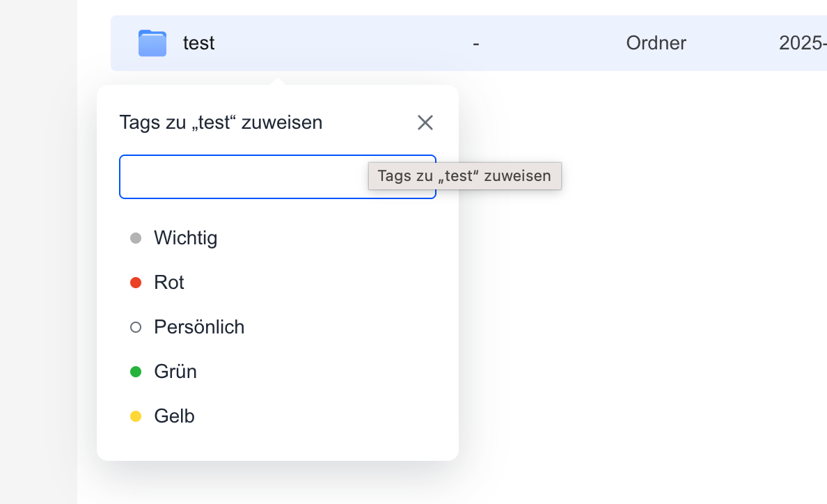This screenshot has width=827, height=504.
Task: Click the gray dot next to Wichtig
Action: pos(136,238)
